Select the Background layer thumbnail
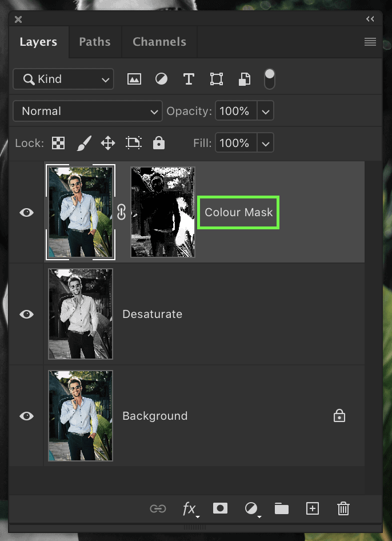392x541 pixels. coord(81,416)
